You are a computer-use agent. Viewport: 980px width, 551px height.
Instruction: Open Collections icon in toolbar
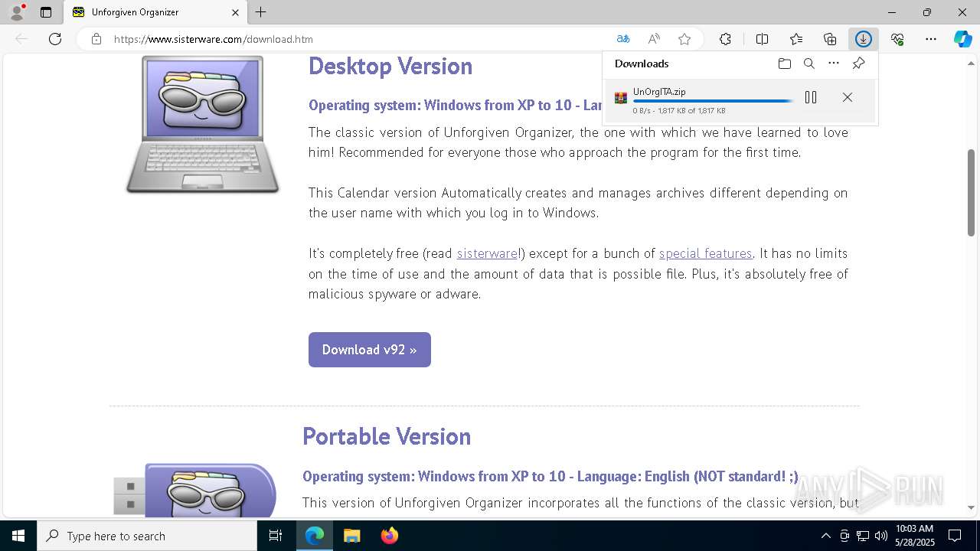[x=830, y=39]
